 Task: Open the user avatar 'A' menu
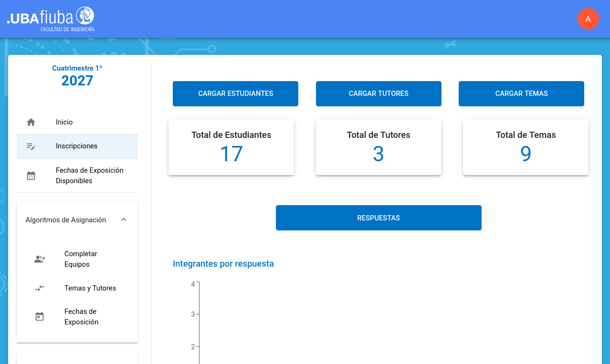[x=588, y=19]
